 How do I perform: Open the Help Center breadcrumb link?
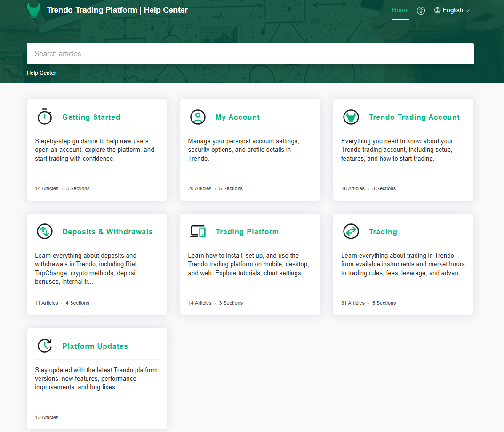41,73
